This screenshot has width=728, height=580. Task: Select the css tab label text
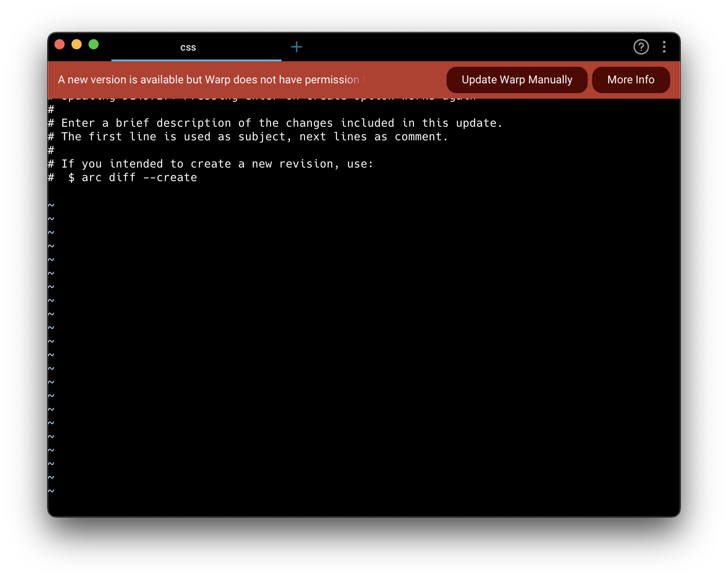[188, 47]
